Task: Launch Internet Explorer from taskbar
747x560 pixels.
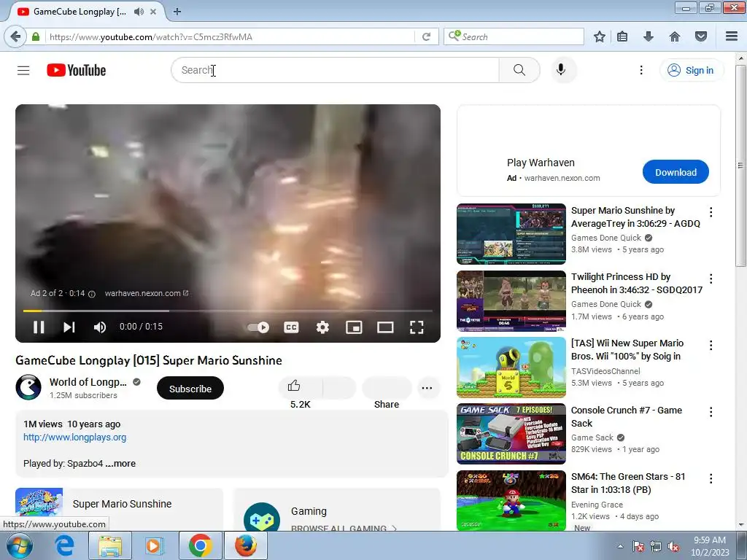Action: 65,545
